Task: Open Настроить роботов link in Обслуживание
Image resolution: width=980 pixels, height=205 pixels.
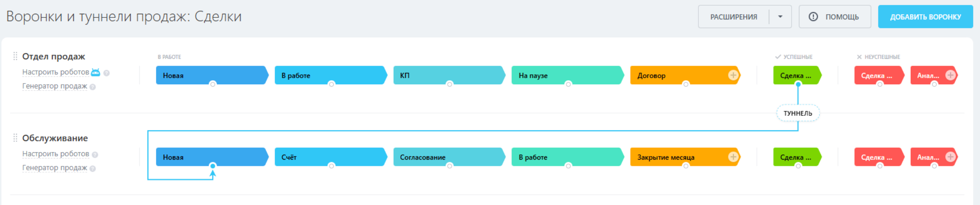Action: (56, 154)
